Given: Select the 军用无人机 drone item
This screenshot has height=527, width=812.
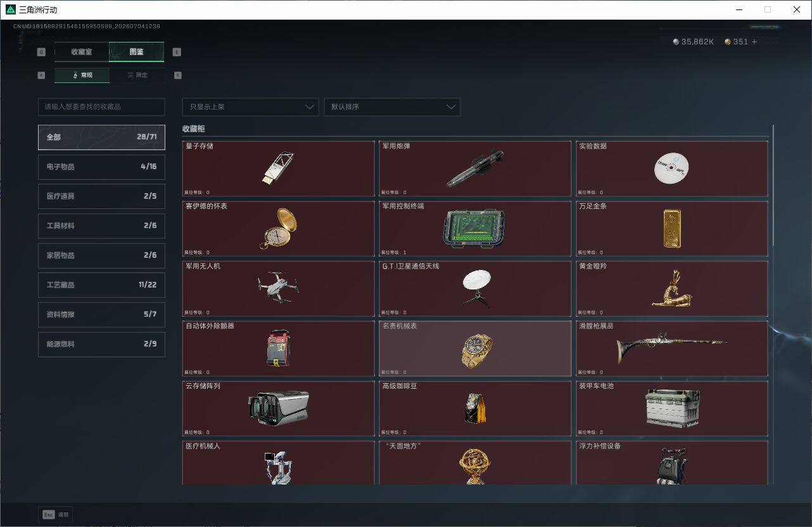Looking at the screenshot, I should (278, 289).
